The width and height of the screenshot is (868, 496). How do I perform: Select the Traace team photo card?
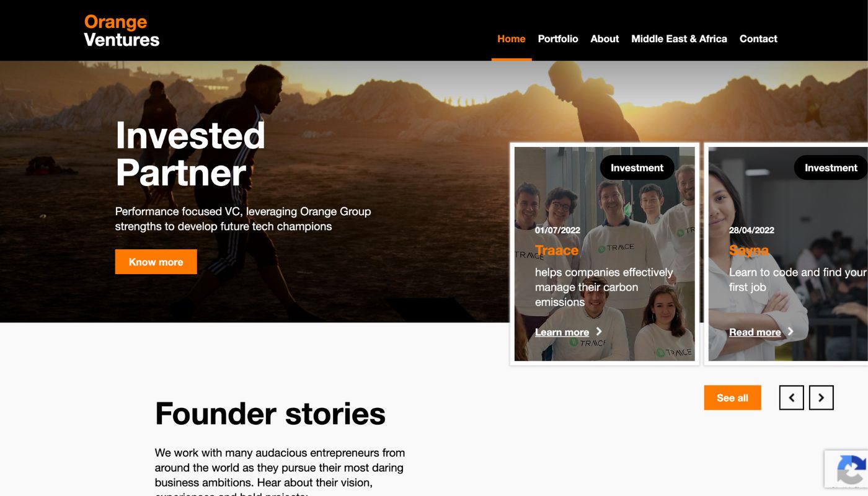click(x=604, y=254)
